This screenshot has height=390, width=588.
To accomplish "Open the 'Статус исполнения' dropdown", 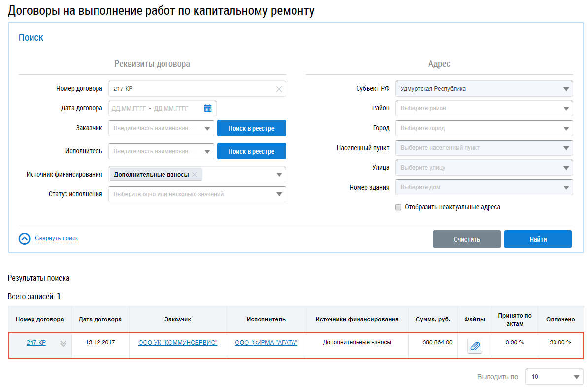I will 279,194.
